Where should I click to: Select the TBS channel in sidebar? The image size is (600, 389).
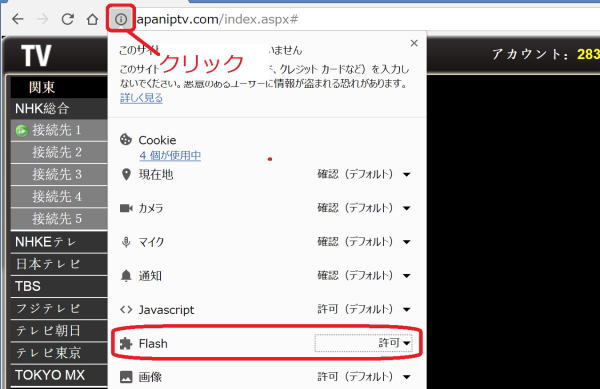coord(59,286)
